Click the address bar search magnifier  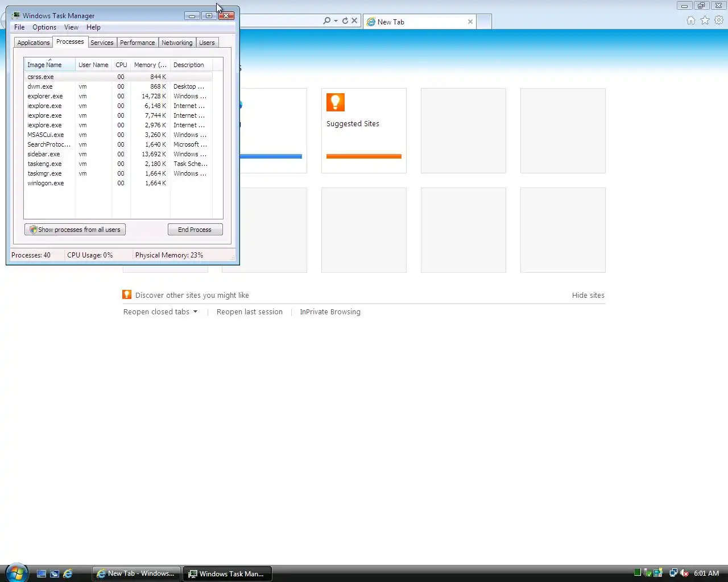coord(326,20)
